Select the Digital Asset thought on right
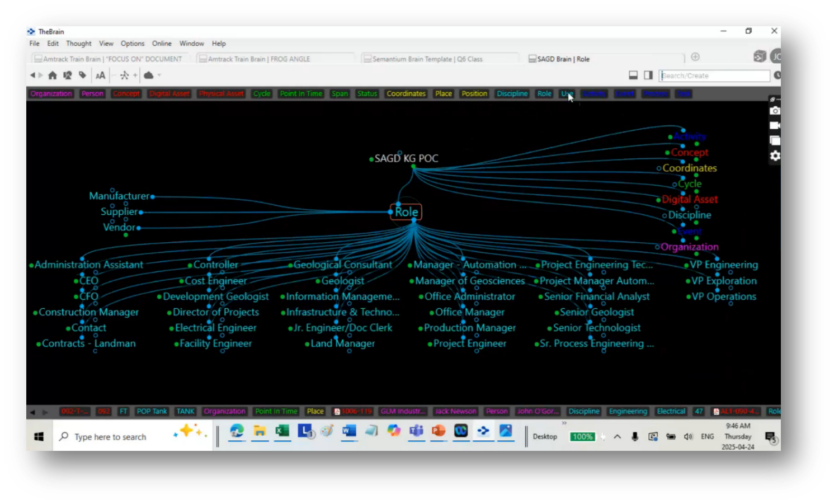The width and height of the screenshot is (834, 504). pyautogui.click(x=690, y=200)
